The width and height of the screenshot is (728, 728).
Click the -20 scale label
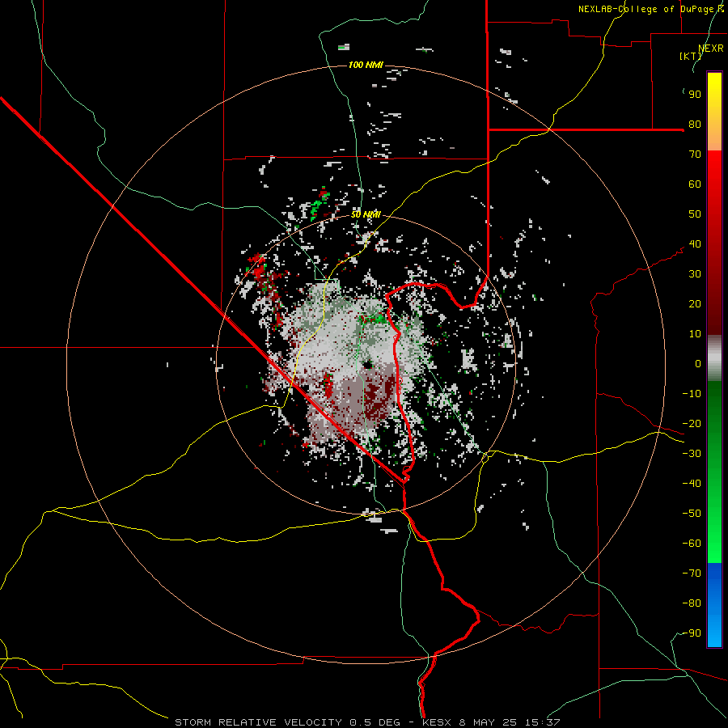(692, 423)
